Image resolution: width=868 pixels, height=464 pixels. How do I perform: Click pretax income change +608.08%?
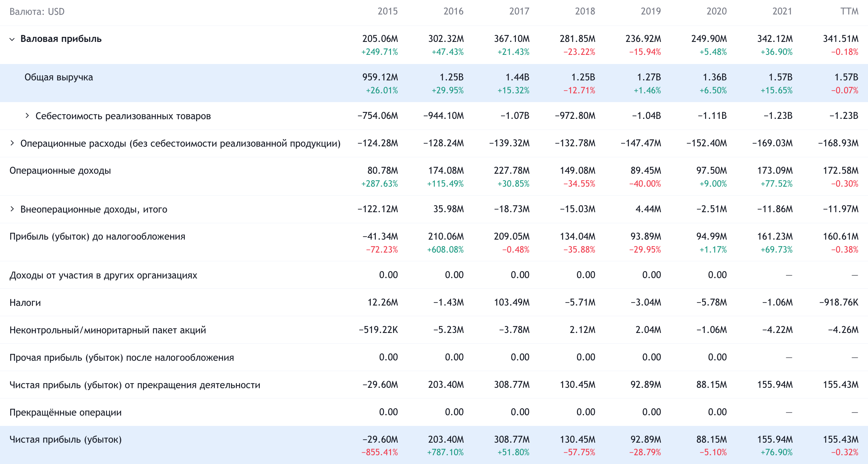[x=445, y=250]
